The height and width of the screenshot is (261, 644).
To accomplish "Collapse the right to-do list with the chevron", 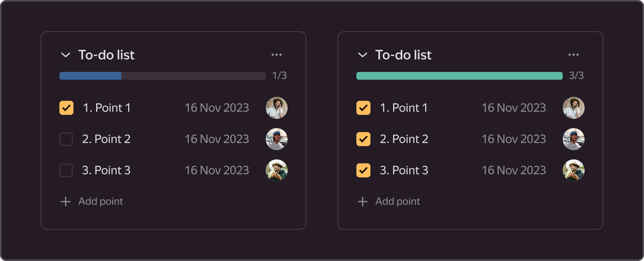I will coord(363,55).
